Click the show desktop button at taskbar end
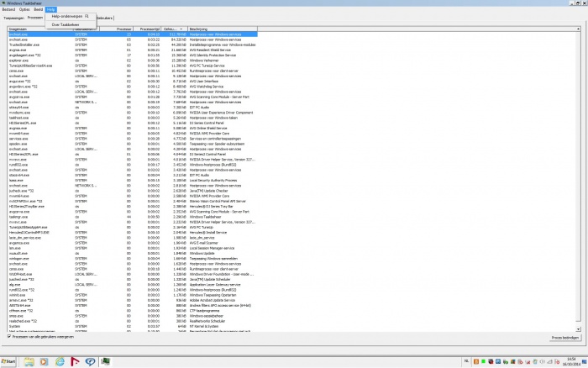This screenshot has width=588, height=368. (x=585, y=361)
